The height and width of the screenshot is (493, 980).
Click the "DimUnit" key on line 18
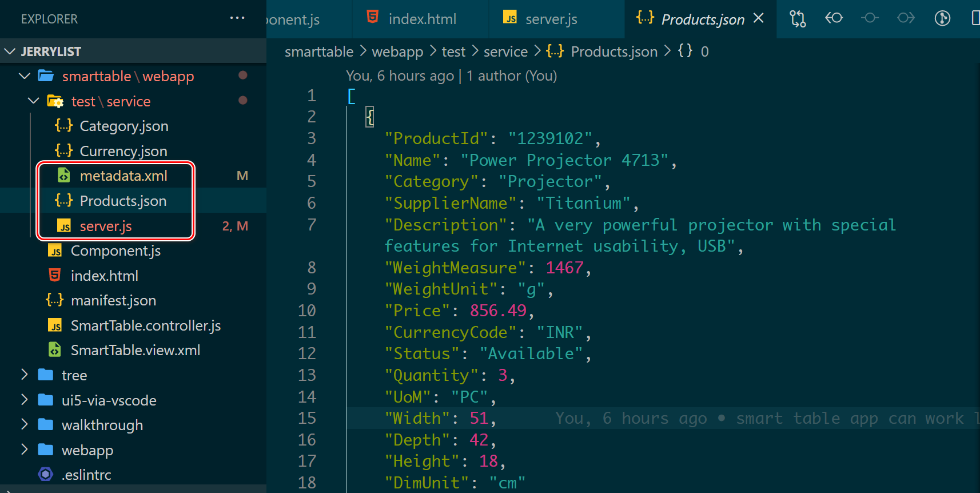(x=427, y=483)
